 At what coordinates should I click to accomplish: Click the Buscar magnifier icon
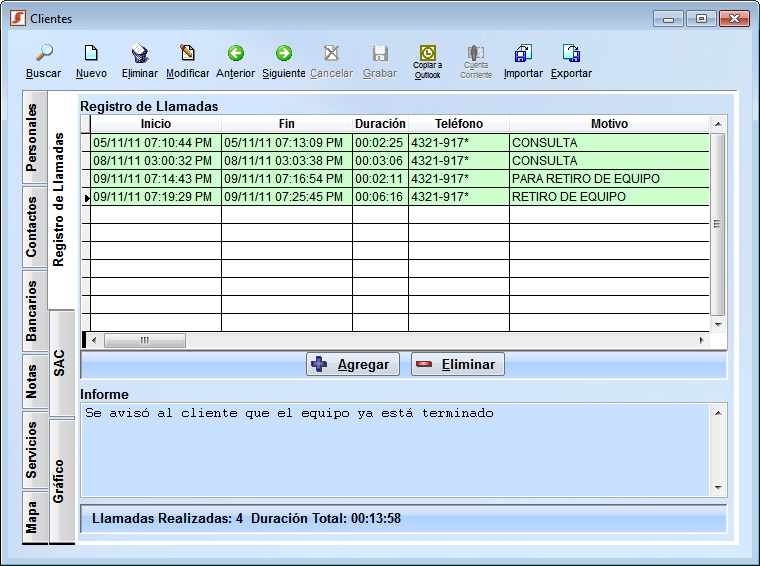pyautogui.click(x=43, y=54)
